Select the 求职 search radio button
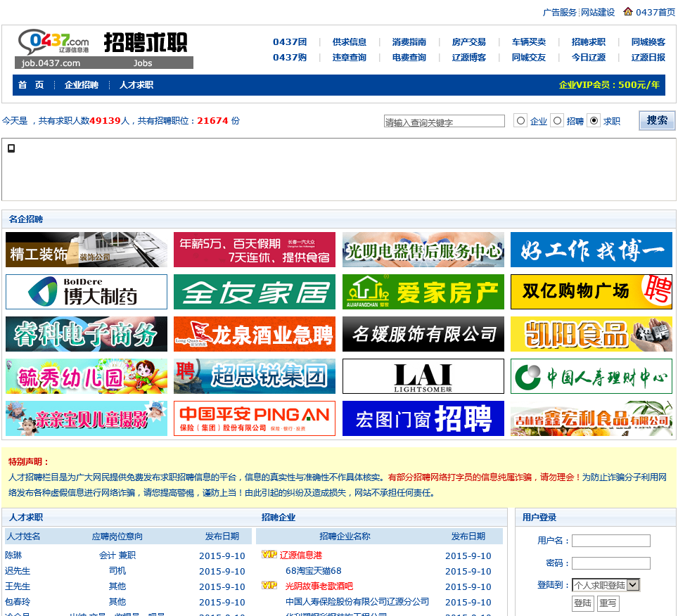 click(594, 121)
